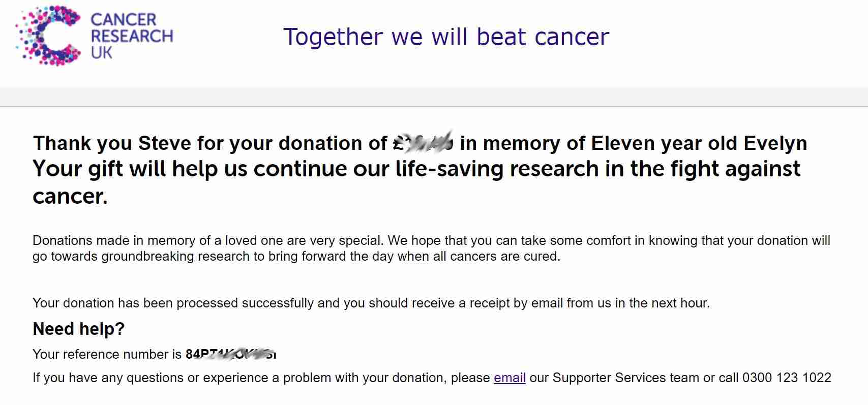Open the email link for Supporter Services

coord(510,378)
